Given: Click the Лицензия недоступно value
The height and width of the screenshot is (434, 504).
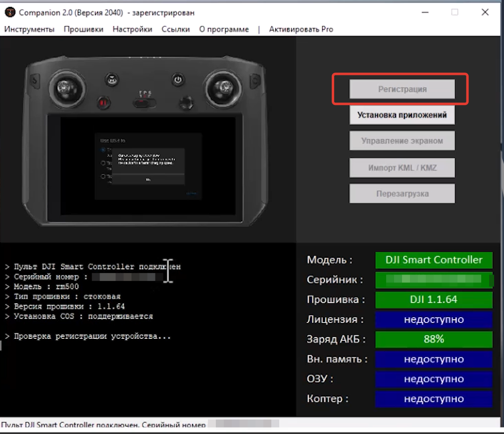Looking at the screenshot, I should 434,320.
